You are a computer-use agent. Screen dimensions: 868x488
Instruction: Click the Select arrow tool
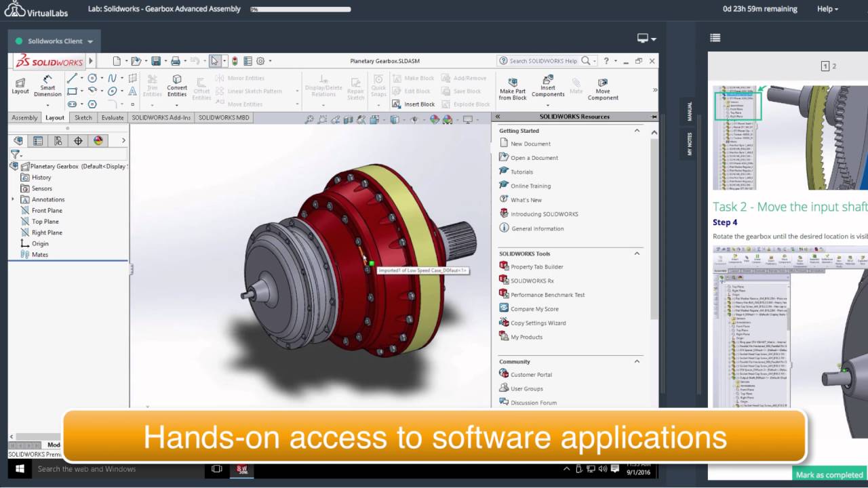[x=215, y=61]
